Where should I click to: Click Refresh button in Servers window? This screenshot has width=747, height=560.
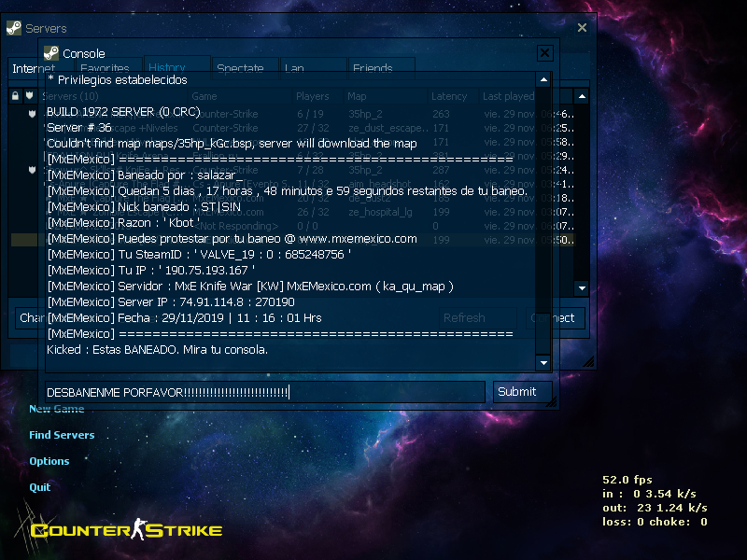coord(477,317)
